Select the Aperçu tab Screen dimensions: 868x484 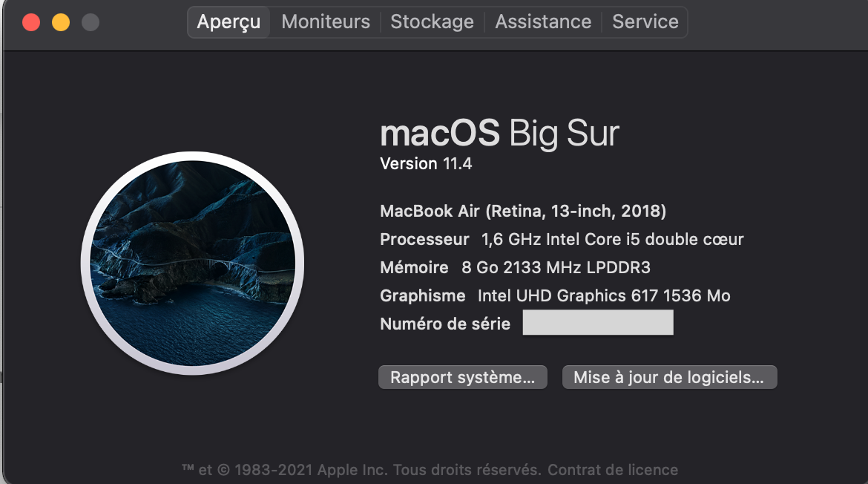click(228, 22)
